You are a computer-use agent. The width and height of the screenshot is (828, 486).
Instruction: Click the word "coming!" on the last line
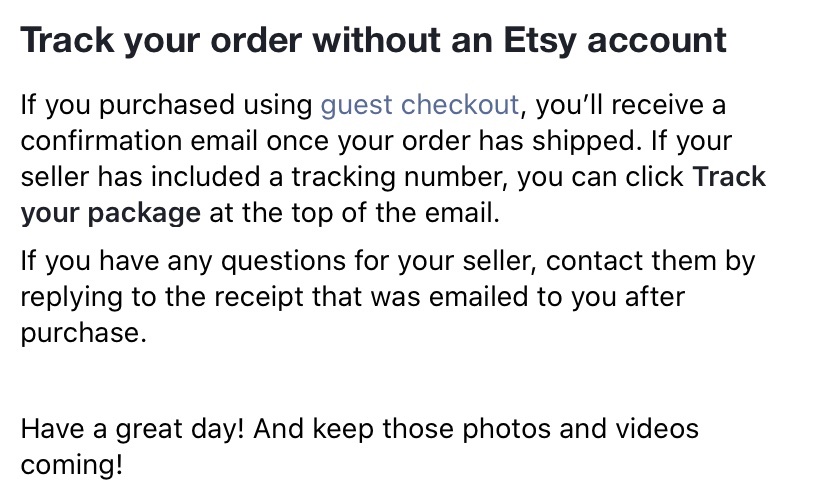pyautogui.click(x=71, y=467)
